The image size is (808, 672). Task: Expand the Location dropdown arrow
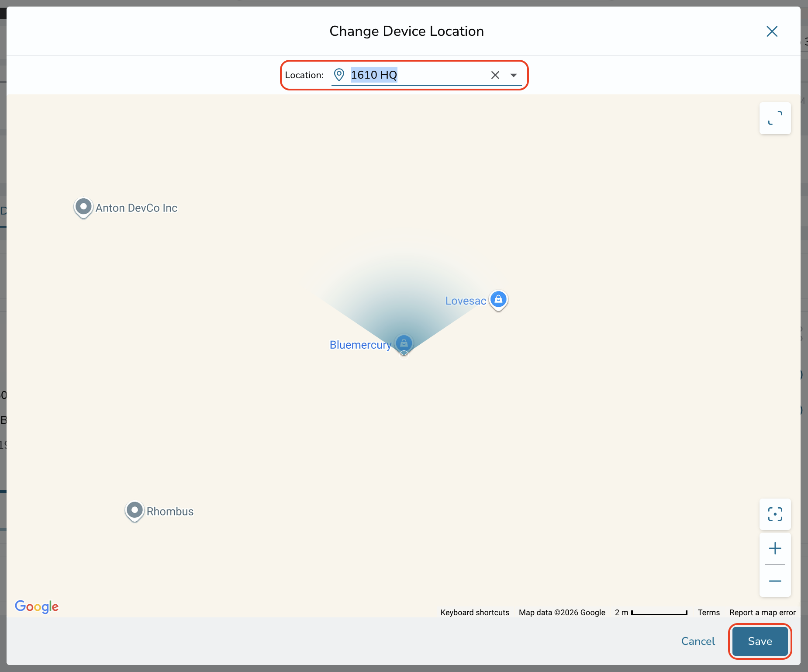point(514,75)
